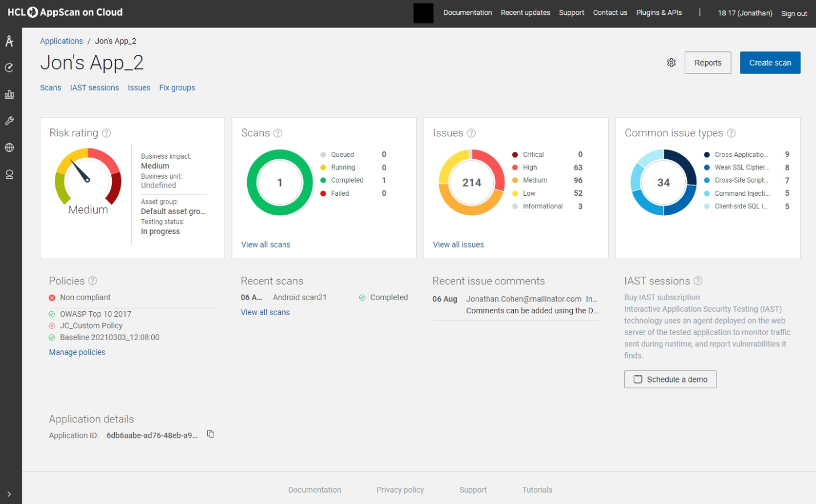
Task: Open the gauge dashboard icon in sidebar
Action: tap(9, 68)
